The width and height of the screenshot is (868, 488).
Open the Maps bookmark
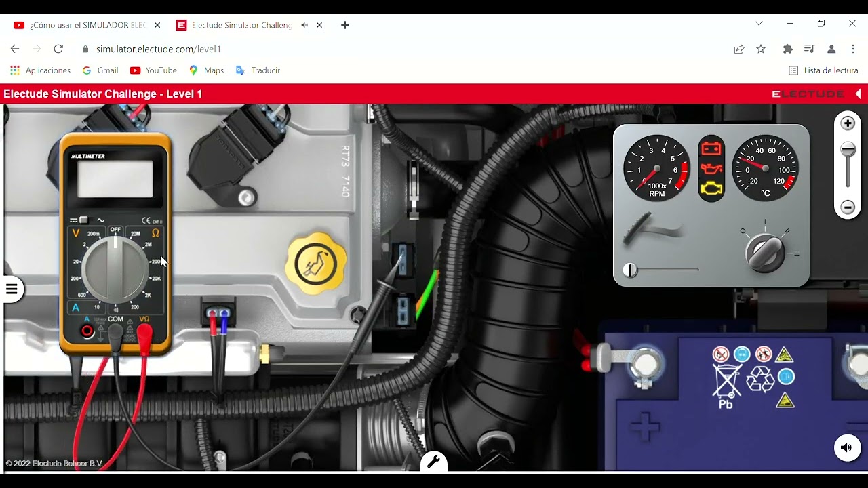click(x=206, y=70)
